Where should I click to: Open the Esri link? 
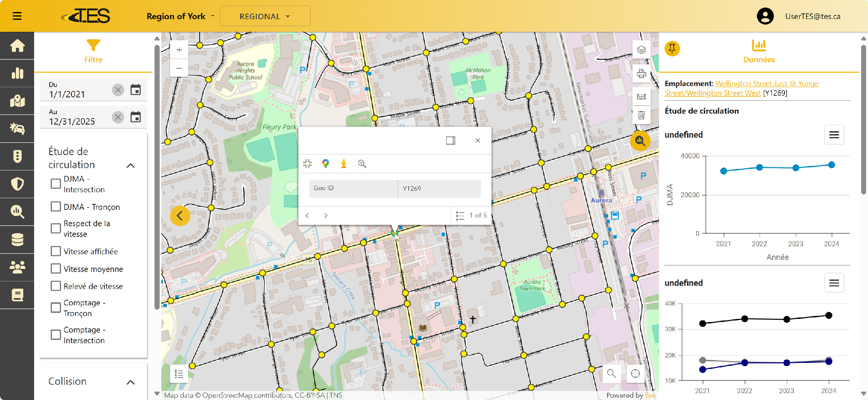pyautogui.click(x=649, y=395)
